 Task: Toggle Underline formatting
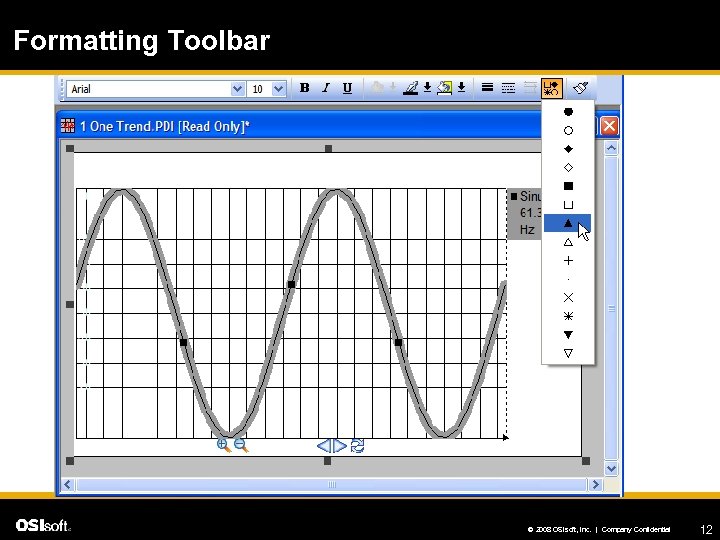(347, 88)
